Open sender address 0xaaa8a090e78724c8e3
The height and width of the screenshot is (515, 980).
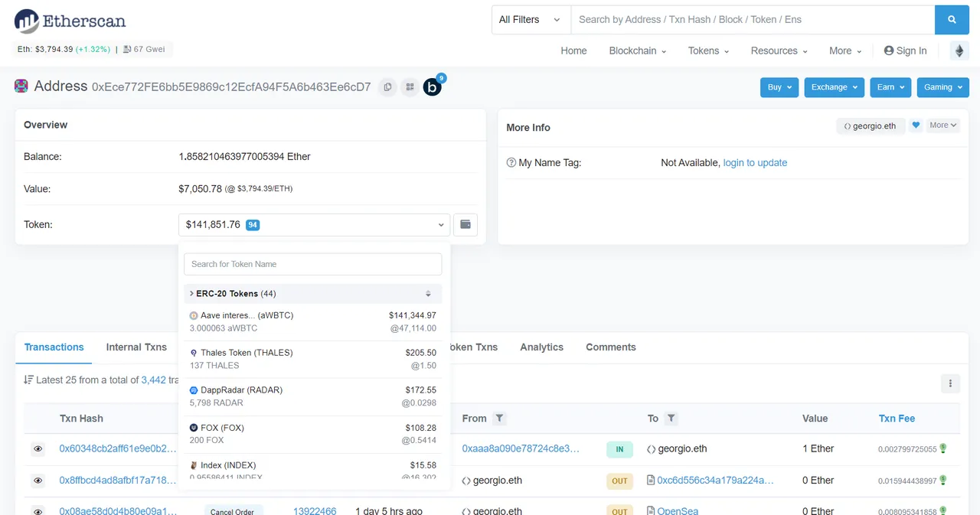[521, 449]
